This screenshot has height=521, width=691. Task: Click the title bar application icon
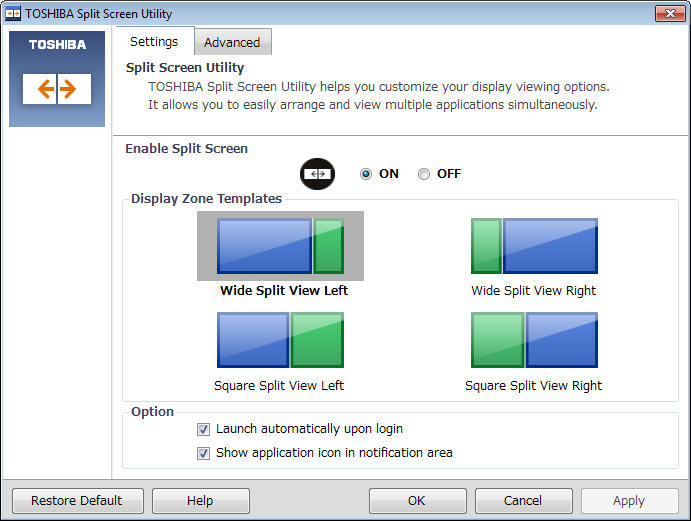[13, 13]
